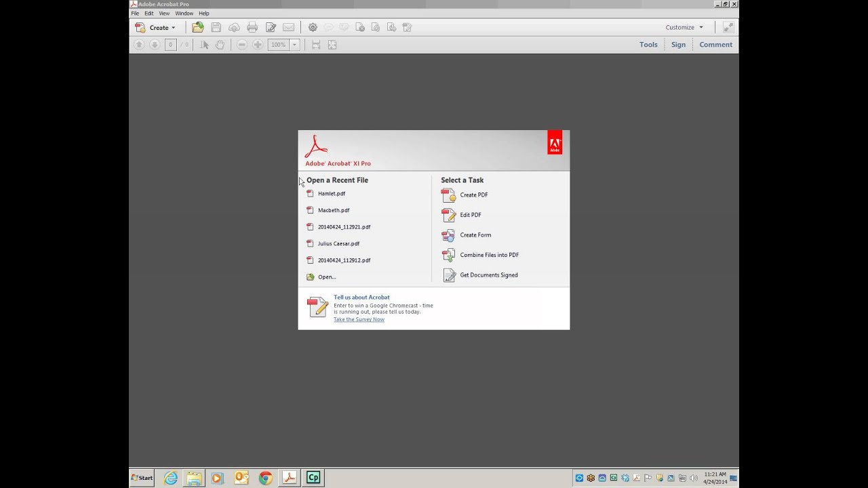868x488 pixels.
Task: Open recent file 20140424_112912.pdf
Action: [x=344, y=260]
